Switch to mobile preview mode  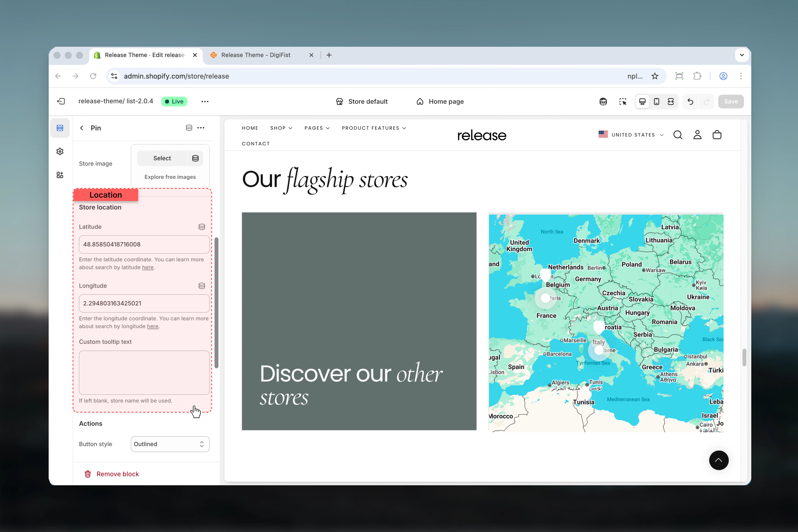coord(657,101)
